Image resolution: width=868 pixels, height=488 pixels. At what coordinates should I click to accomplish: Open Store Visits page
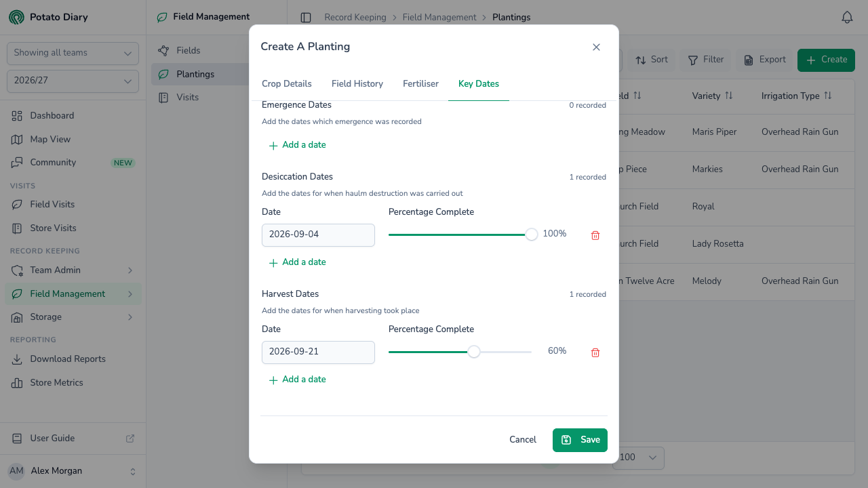coord(73,228)
